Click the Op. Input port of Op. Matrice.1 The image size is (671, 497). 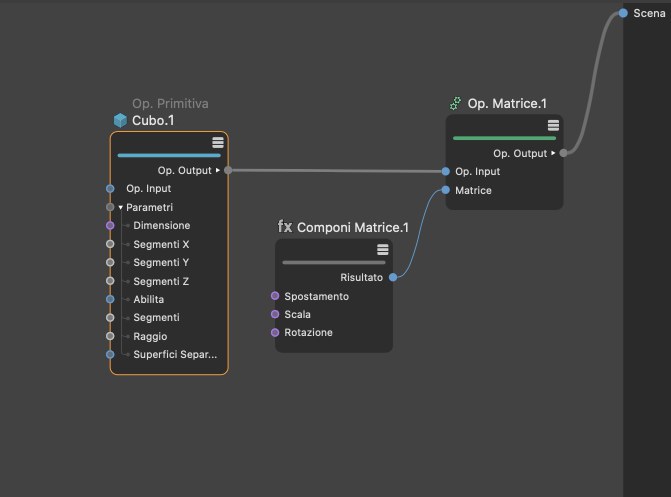(x=445, y=171)
